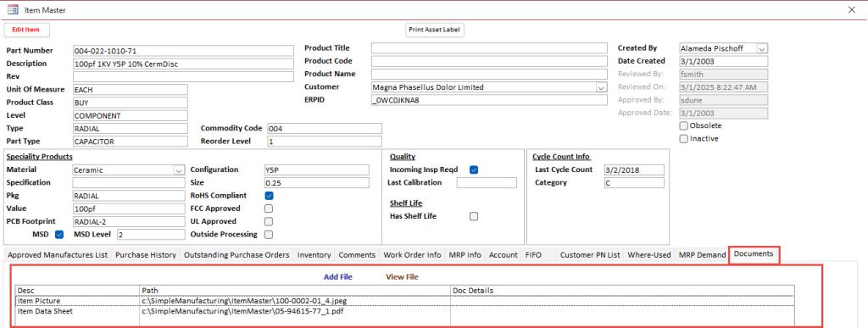The height and width of the screenshot is (328, 868).
Task: Open the FIFO tab
Action: click(534, 255)
